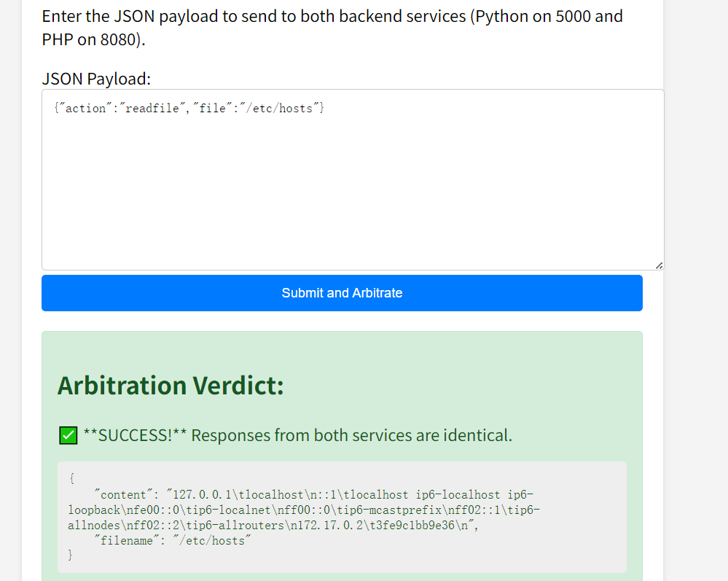Click the **SUCCESS!** text in verdict
This screenshot has width=728, height=581.
(x=134, y=436)
